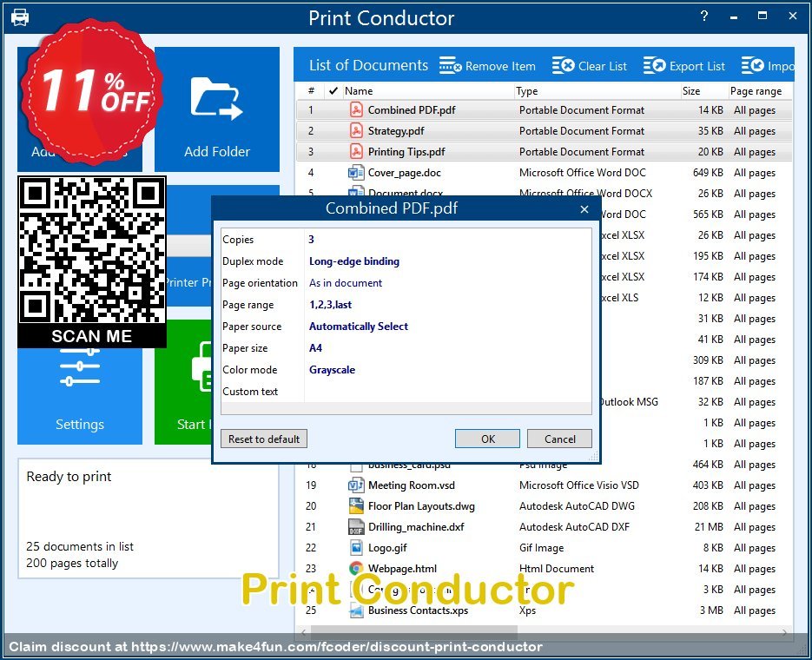Sort the list by Type column
Viewport: 812px width, 660px height.
(x=597, y=90)
